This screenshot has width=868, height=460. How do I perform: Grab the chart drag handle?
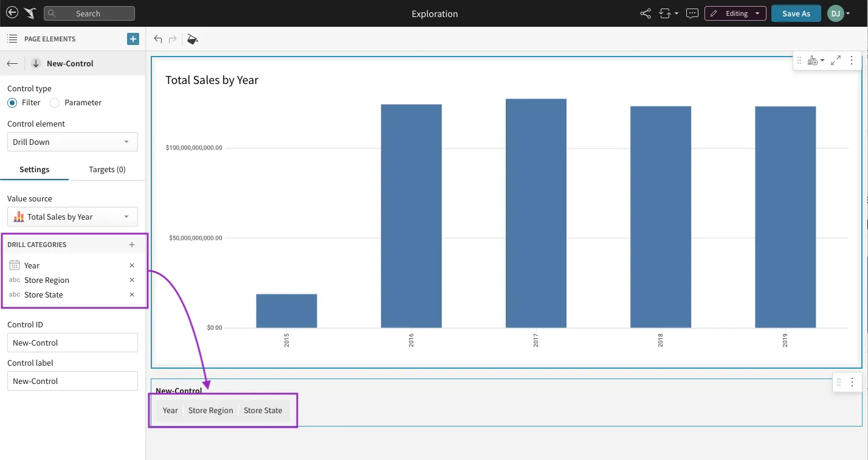(x=799, y=60)
